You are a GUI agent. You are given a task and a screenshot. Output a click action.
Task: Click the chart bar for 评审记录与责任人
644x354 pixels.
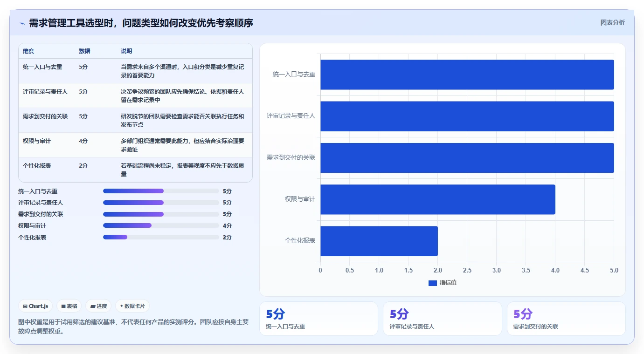click(467, 116)
